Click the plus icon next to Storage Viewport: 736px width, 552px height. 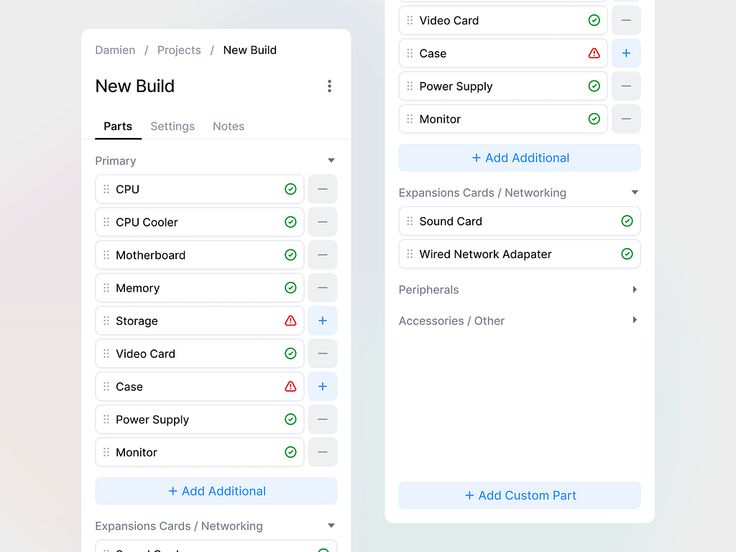coord(322,321)
